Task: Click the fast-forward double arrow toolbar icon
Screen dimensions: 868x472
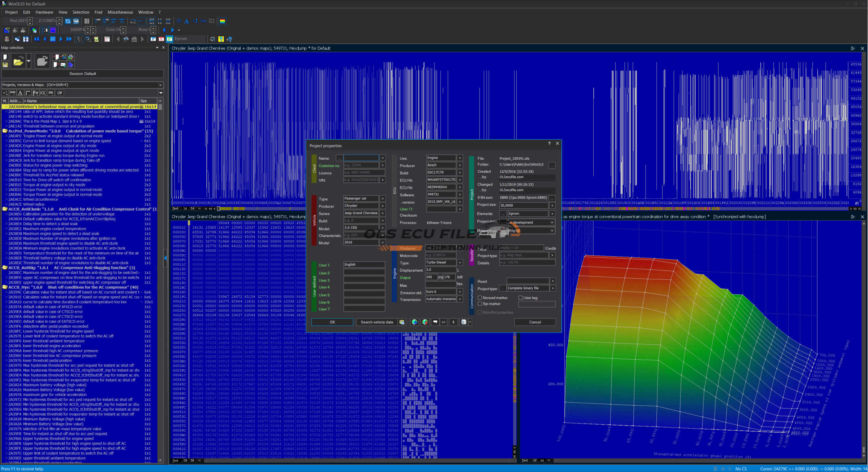Action: [69, 39]
